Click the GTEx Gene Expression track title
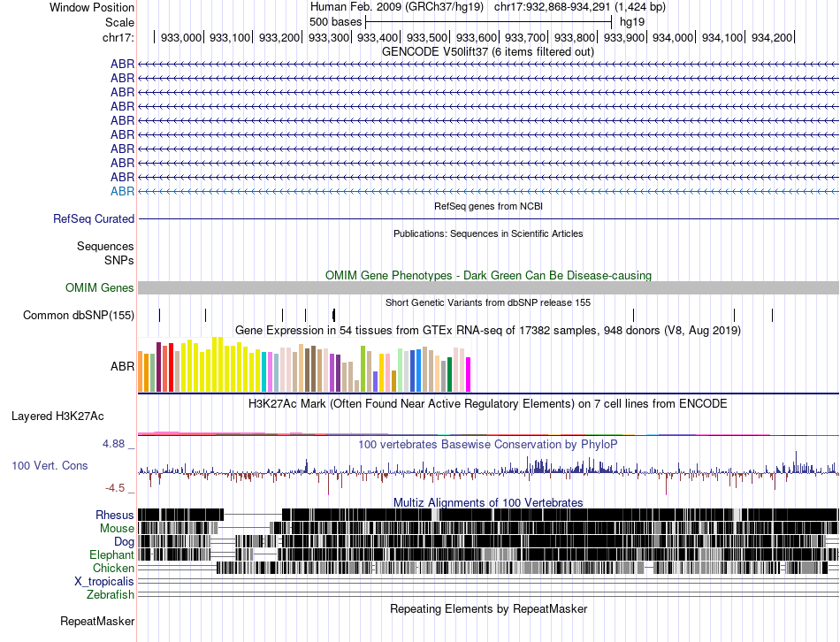The image size is (840, 642). click(x=488, y=331)
